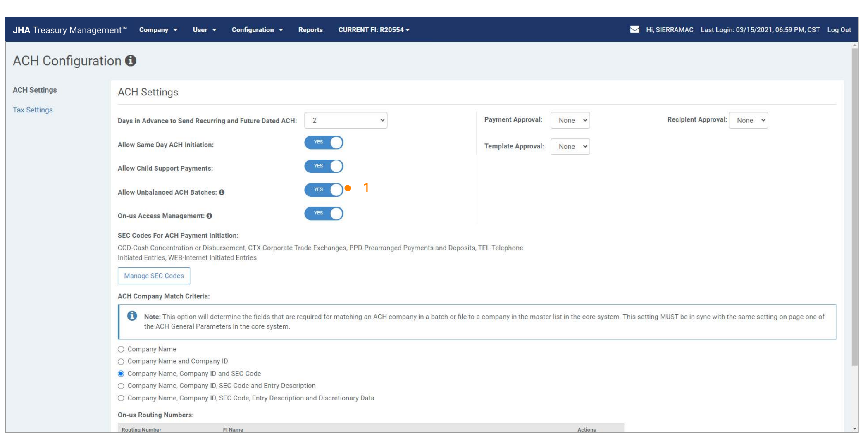Click info icon next to On-us Access Management
This screenshot has height=448, width=868.
click(210, 216)
